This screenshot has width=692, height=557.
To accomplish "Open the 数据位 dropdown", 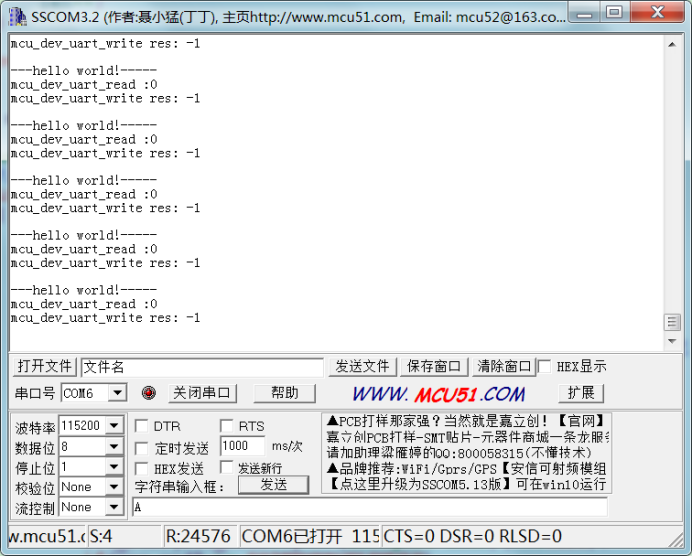I will (114, 446).
